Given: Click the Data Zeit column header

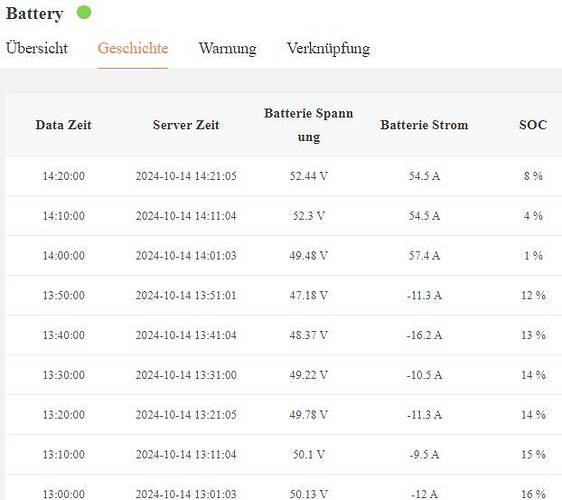Looking at the screenshot, I should click(x=63, y=125).
